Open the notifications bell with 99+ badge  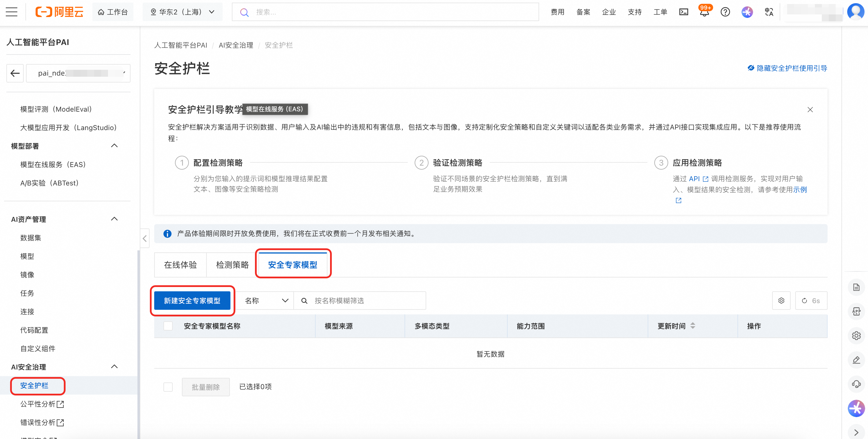coord(704,12)
